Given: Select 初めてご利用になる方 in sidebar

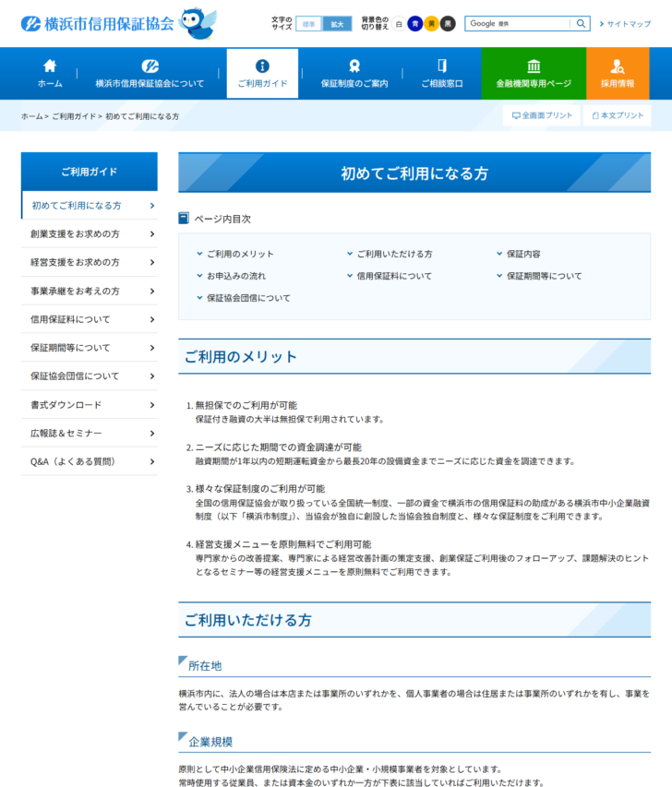Looking at the screenshot, I should (x=90, y=205).
